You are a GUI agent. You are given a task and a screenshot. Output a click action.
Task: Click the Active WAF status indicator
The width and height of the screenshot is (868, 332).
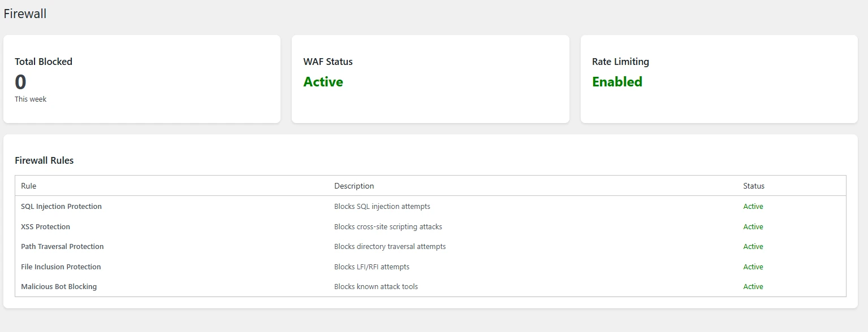coord(323,82)
